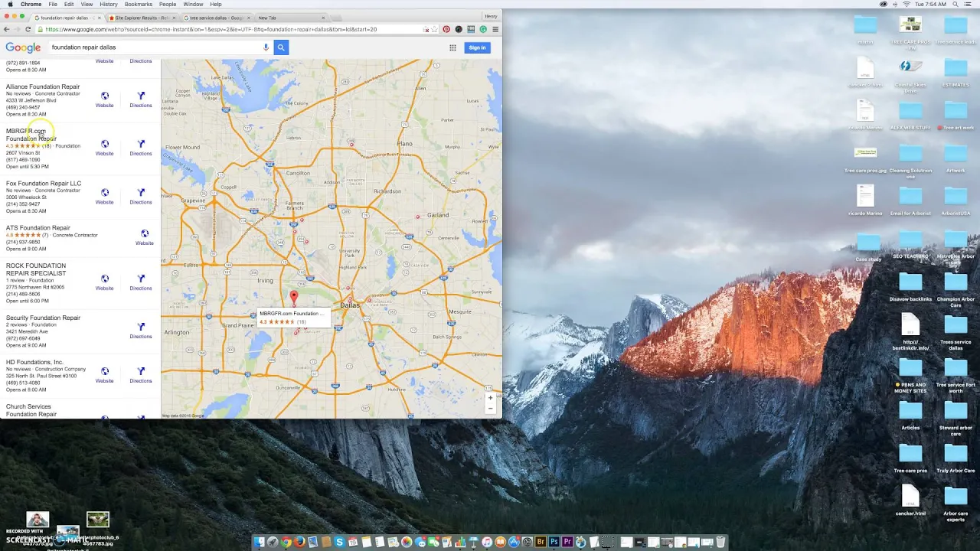Get directions to Security Foundation Repair

(141, 331)
